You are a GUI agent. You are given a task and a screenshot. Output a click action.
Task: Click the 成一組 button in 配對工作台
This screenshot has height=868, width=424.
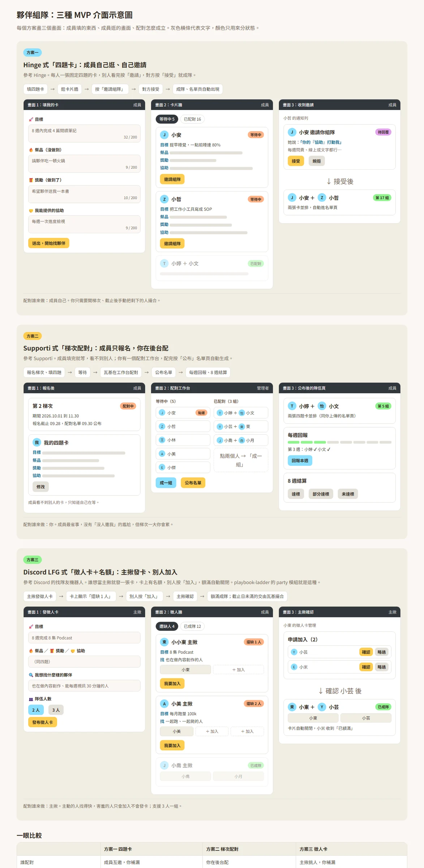click(166, 483)
